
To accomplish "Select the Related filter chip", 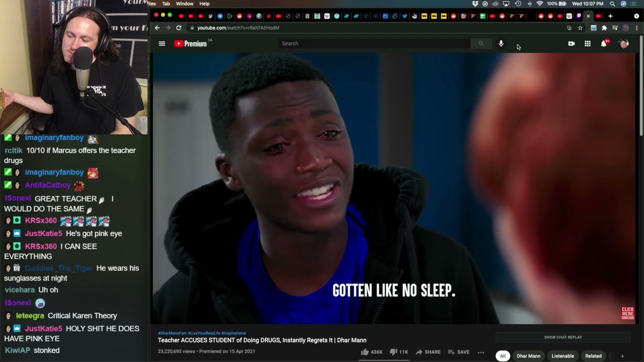I will pyautogui.click(x=593, y=356).
